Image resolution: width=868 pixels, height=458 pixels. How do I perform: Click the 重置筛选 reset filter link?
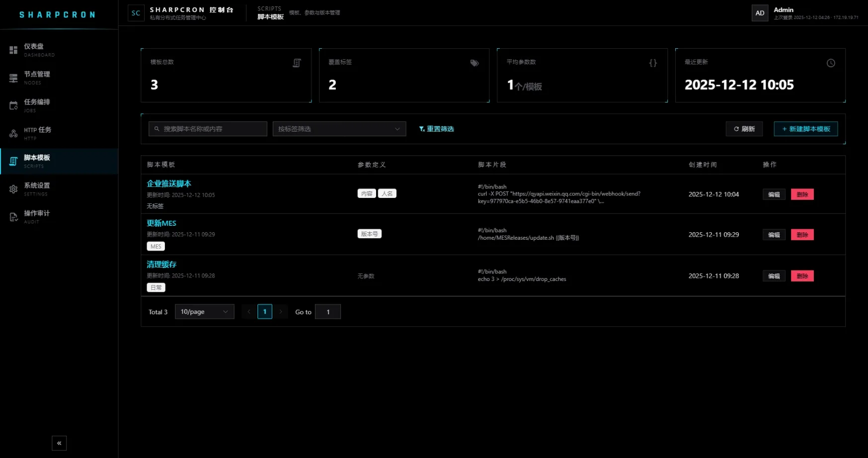tap(436, 129)
